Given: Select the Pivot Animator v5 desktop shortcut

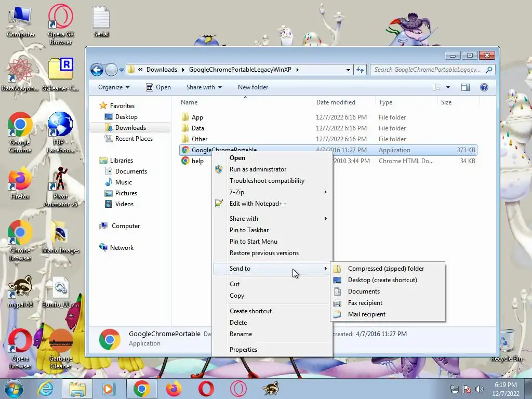Looking at the screenshot, I should [60, 187].
